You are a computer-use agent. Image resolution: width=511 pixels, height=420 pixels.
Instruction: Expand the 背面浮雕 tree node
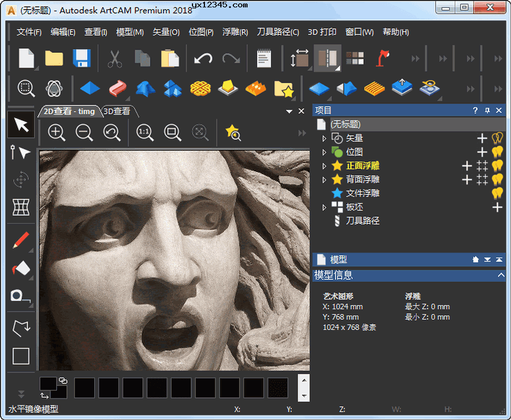click(x=324, y=179)
